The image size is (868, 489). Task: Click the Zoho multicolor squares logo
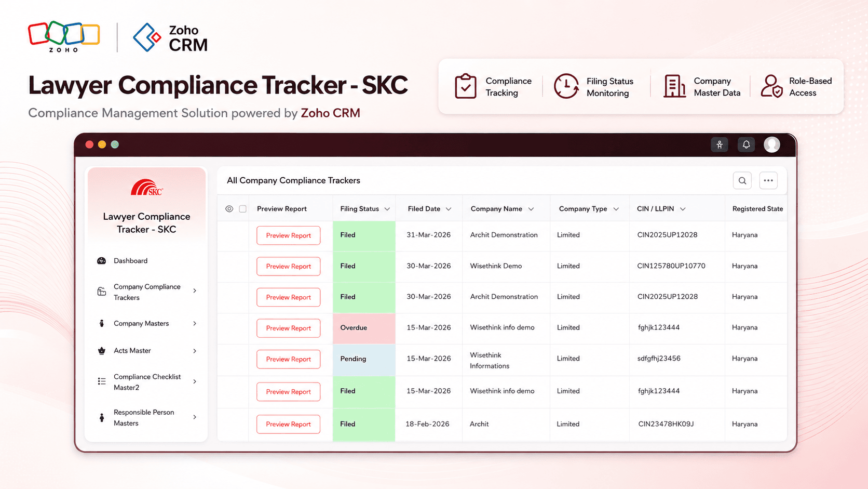64,36
